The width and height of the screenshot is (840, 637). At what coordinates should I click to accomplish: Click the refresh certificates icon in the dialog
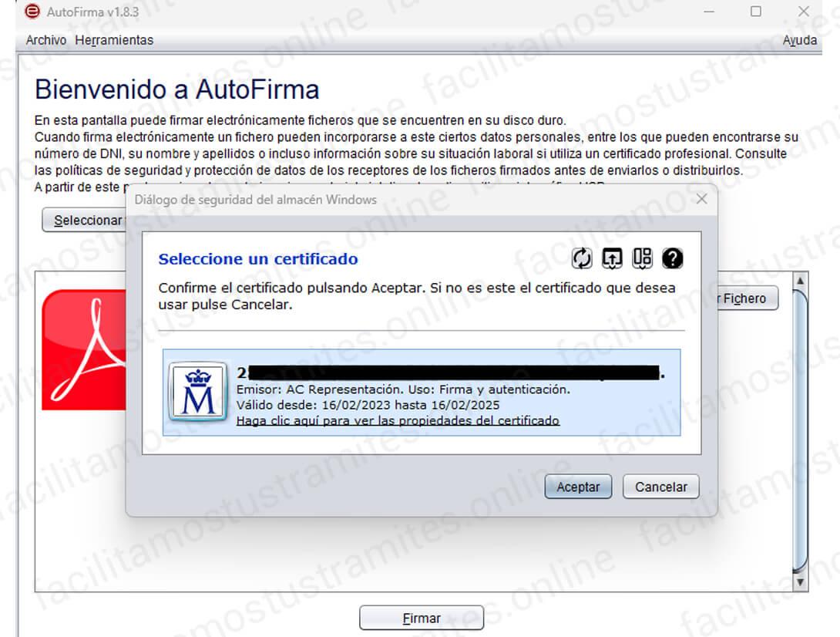pos(583,258)
